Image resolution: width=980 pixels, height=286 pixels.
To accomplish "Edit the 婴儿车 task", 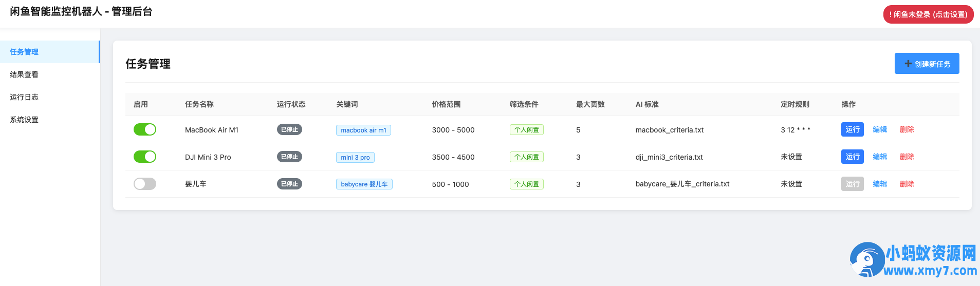I will [880, 184].
